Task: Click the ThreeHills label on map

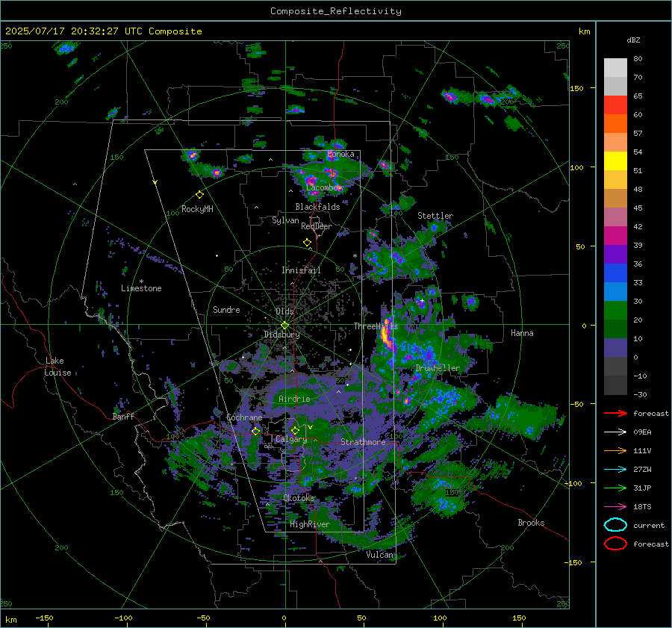Action: coord(376,326)
